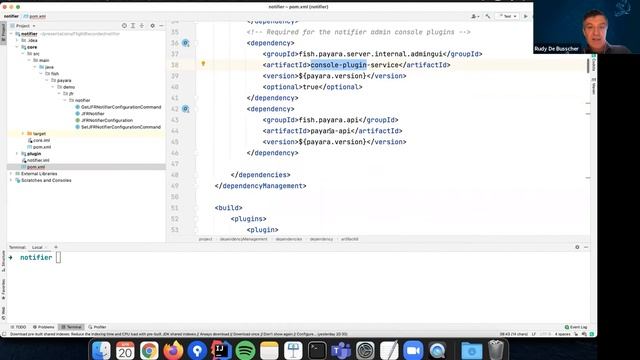Add a new terminal tab with plus icon
This screenshot has height=360, width=640.
(56, 247)
